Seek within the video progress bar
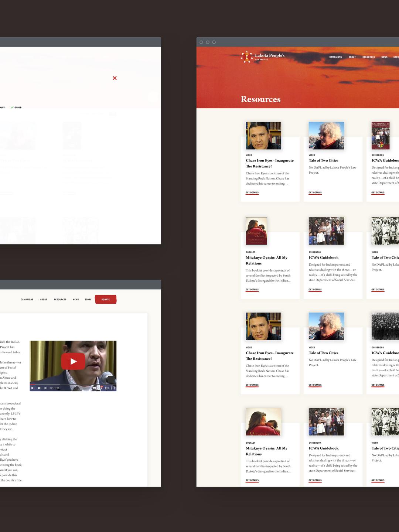Image resolution: width=399 pixels, height=532 pixels. click(x=73, y=385)
